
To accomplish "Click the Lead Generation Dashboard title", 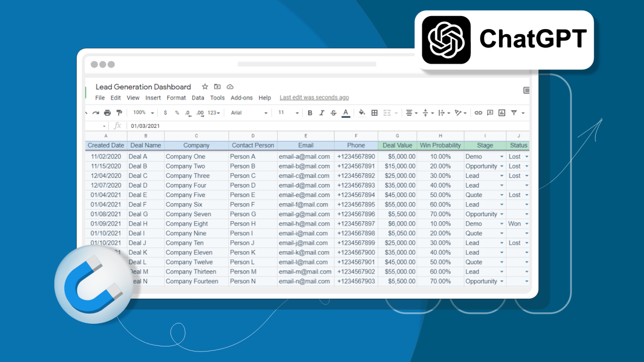I will [143, 86].
